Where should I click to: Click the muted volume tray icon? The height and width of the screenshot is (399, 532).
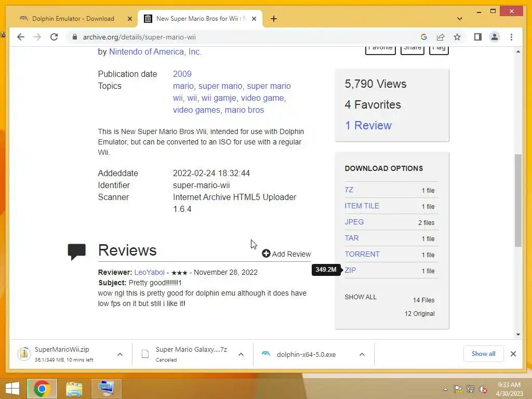(483, 389)
